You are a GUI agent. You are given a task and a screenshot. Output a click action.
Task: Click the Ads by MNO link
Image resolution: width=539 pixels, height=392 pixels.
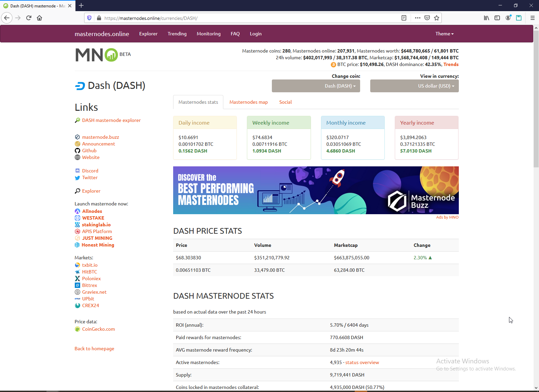click(447, 217)
